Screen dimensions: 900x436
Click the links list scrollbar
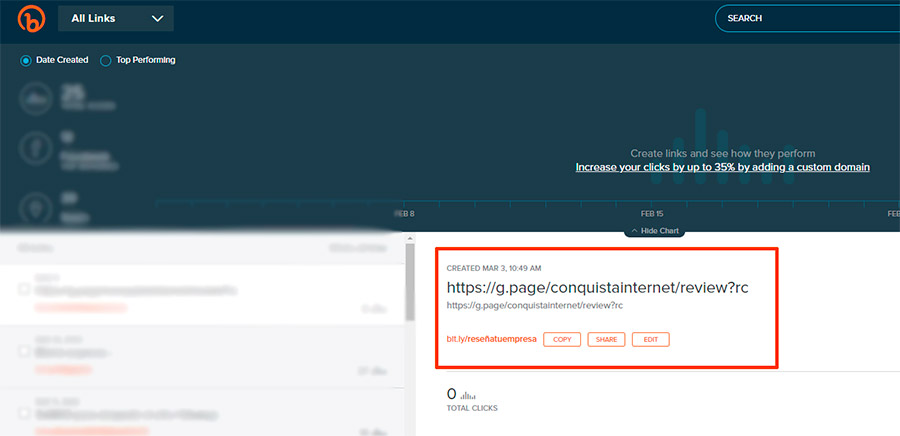(410, 282)
